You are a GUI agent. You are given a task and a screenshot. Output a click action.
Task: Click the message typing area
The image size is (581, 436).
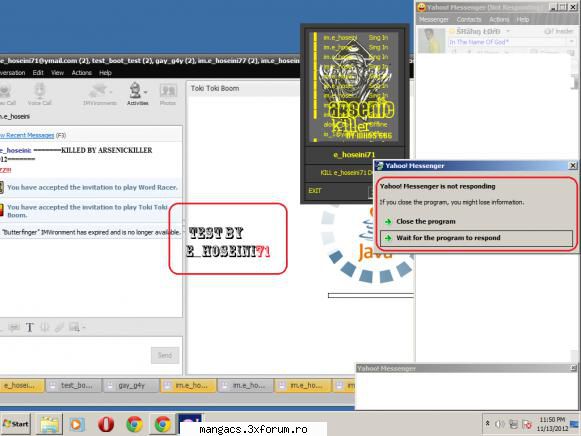coord(75,355)
